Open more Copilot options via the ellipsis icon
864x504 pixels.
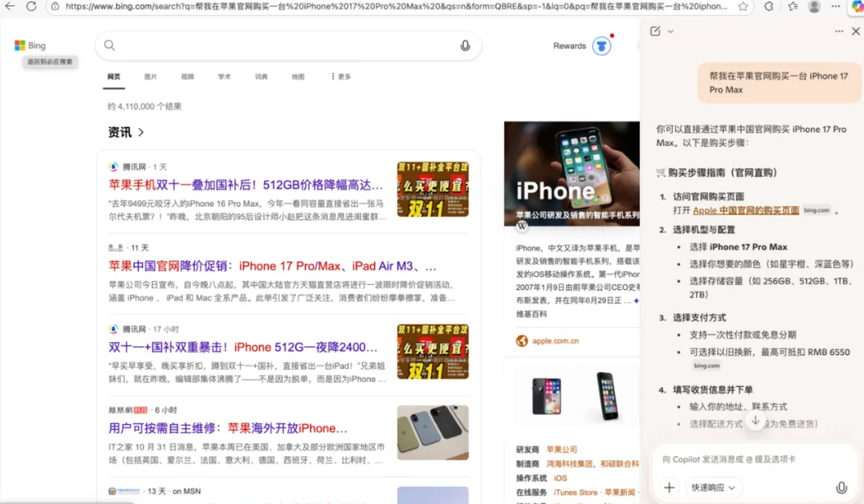[838, 31]
